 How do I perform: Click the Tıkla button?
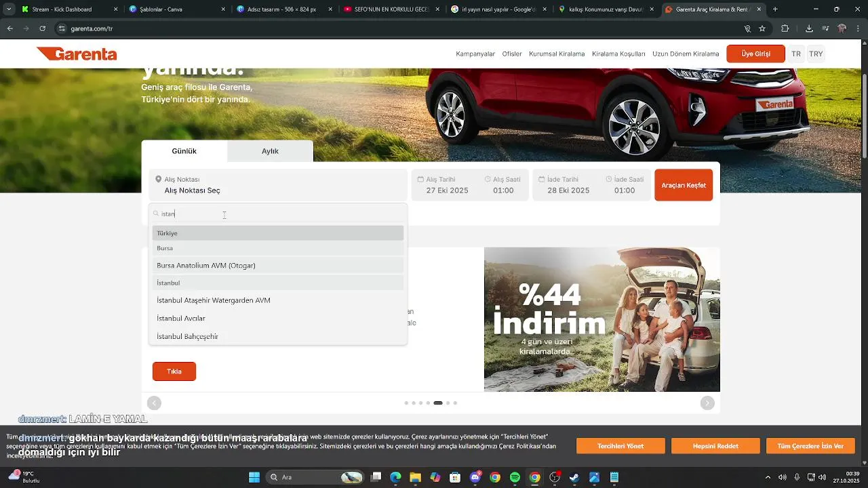174,371
